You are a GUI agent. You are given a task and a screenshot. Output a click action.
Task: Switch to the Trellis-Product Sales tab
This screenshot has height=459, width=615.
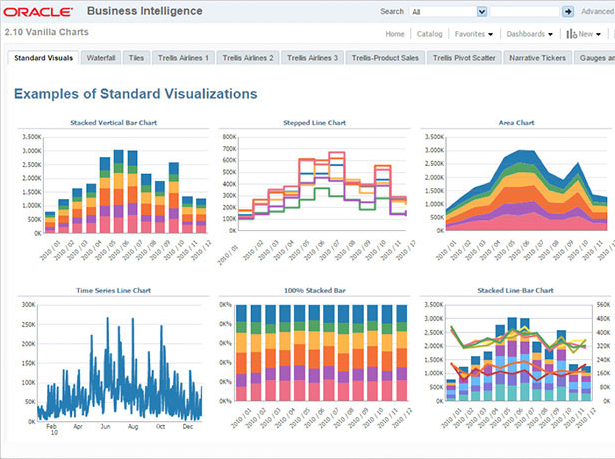coord(385,58)
